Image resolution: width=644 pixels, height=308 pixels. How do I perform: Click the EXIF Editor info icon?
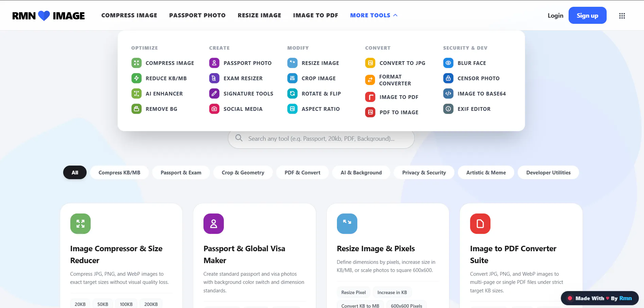tap(448, 109)
